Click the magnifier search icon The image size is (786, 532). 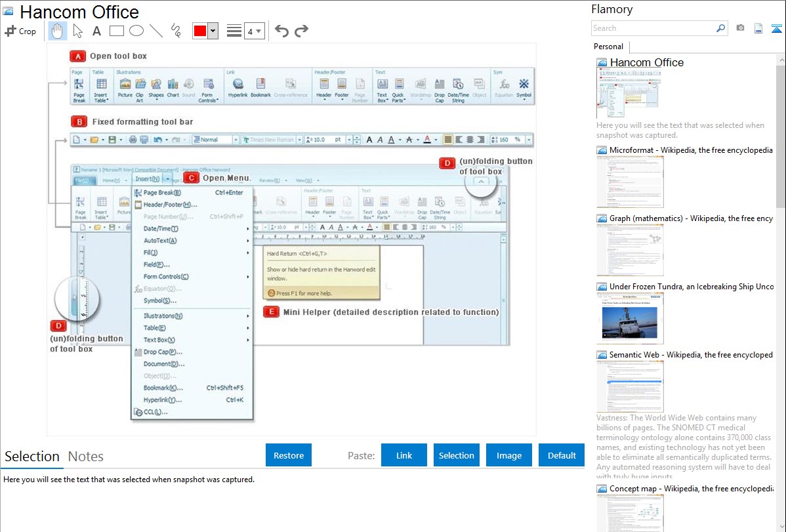click(720, 28)
